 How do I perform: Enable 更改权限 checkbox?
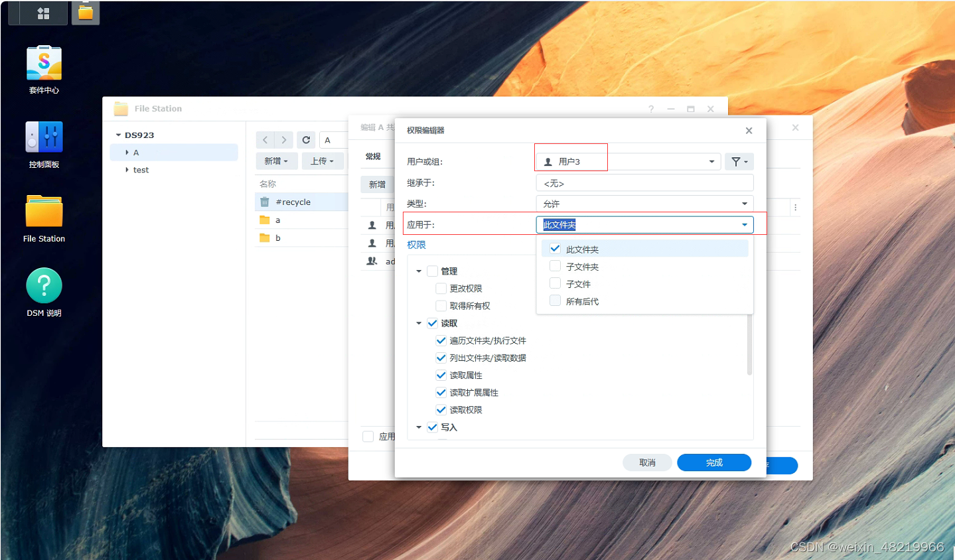pyautogui.click(x=441, y=288)
